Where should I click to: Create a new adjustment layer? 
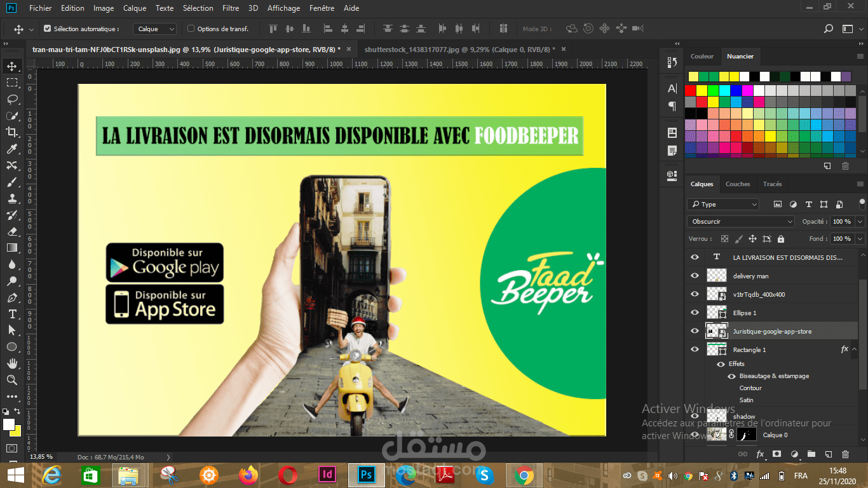click(x=794, y=454)
